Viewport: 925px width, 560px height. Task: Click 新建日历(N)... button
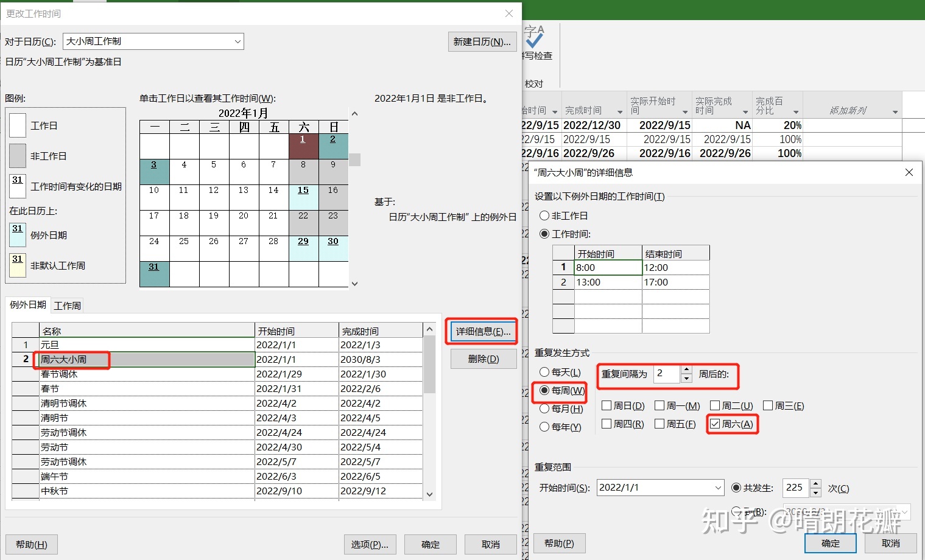pyautogui.click(x=482, y=41)
